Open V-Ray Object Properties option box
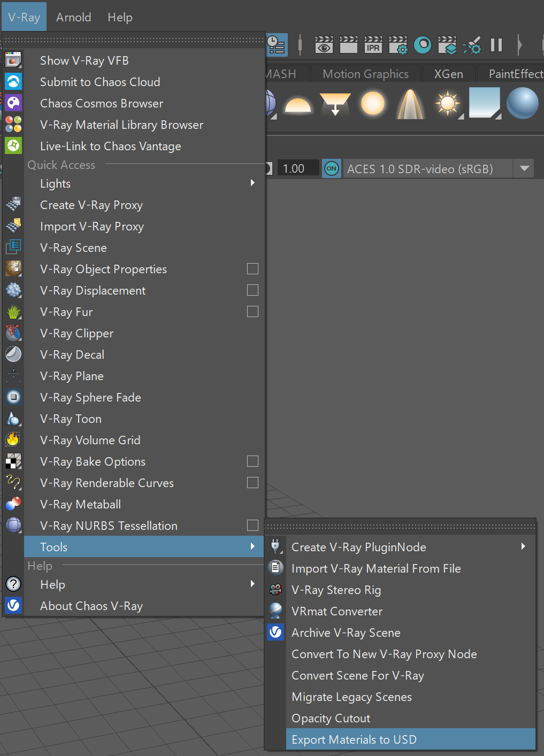The image size is (544, 756). click(x=253, y=268)
